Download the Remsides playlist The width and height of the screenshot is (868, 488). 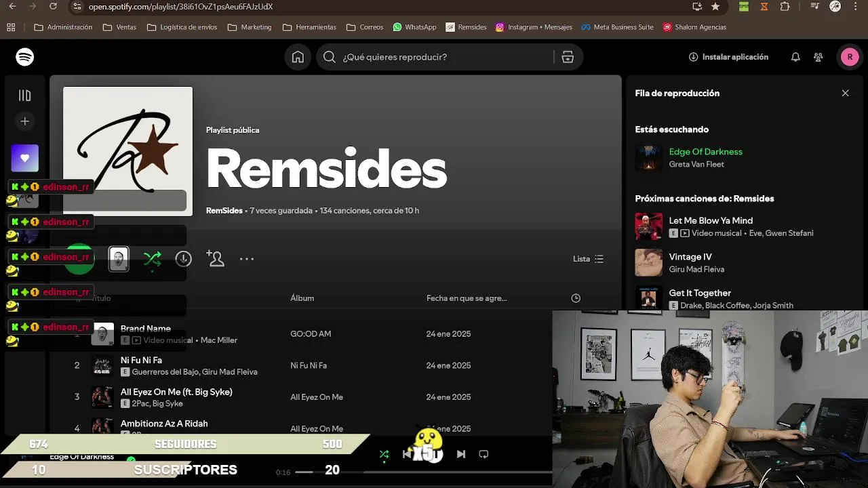click(184, 259)
